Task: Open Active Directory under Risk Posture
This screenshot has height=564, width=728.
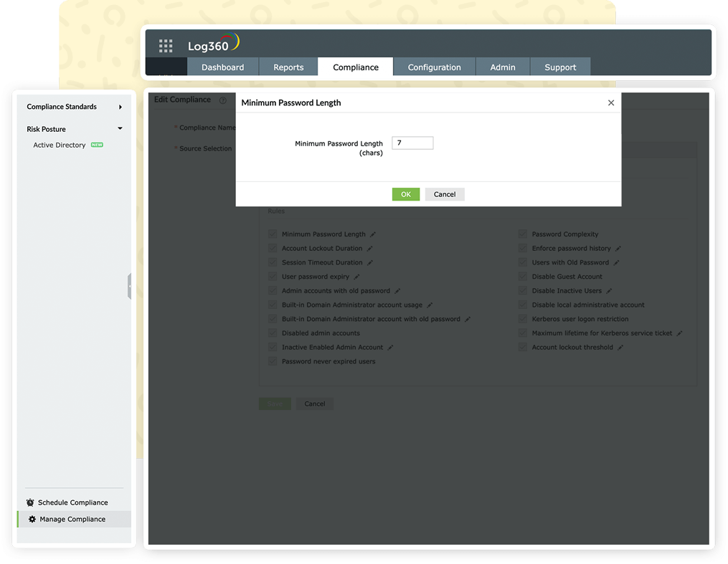Action: [60, 145]
